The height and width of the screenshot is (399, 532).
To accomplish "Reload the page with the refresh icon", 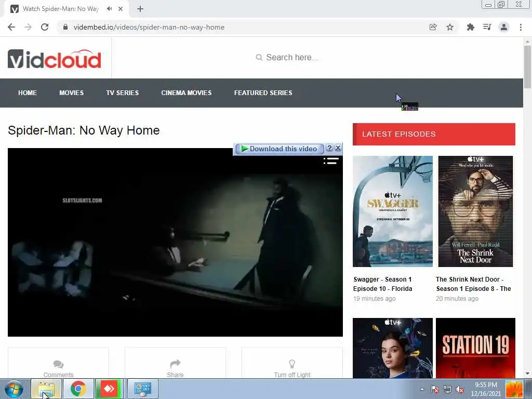I will 45,27.
